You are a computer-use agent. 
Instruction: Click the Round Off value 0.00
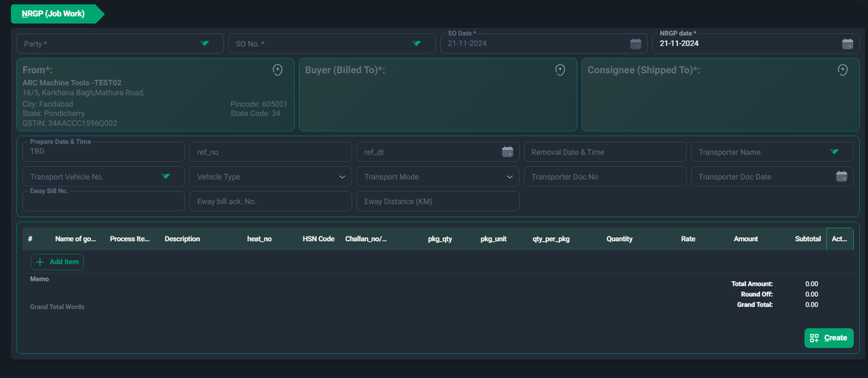[812, 295]
